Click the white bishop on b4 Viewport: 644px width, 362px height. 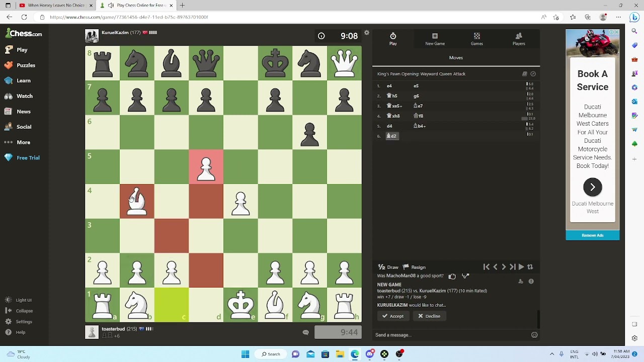(137, 202)
